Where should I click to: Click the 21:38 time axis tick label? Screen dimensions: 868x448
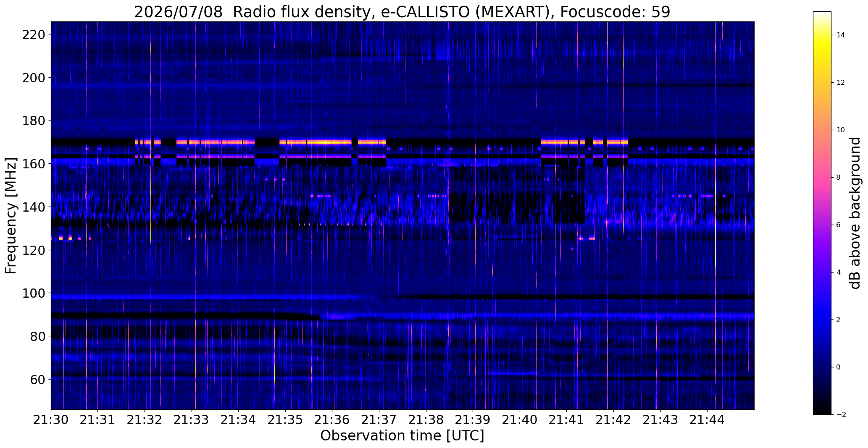click(426, 419)
